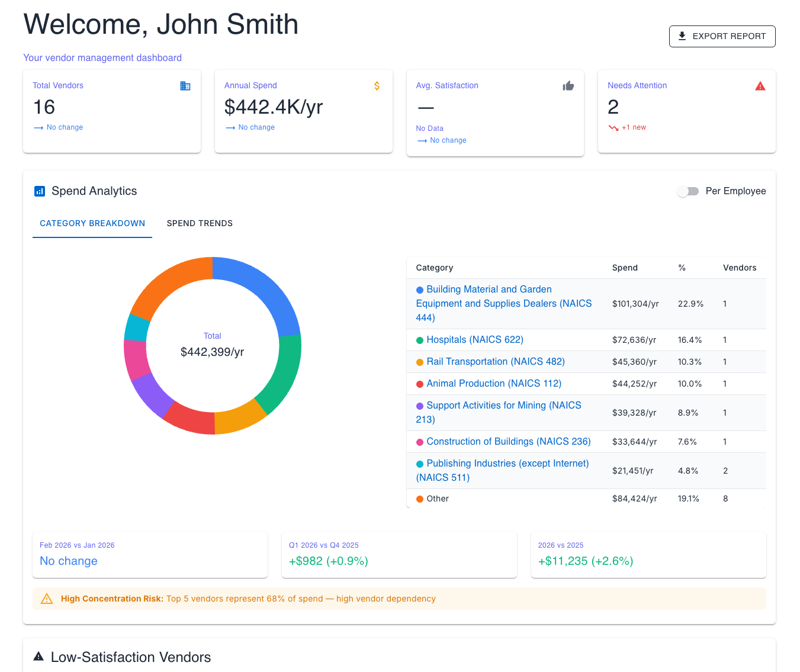Switch to the Spend Trends tab
Image resolution: width=800 pixels, height=672 pixels.
[x=200, y=223]
